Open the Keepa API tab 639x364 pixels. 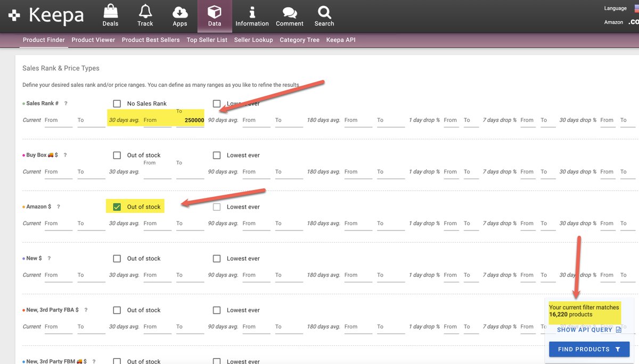pyautogui.click(x=341, y=40)
